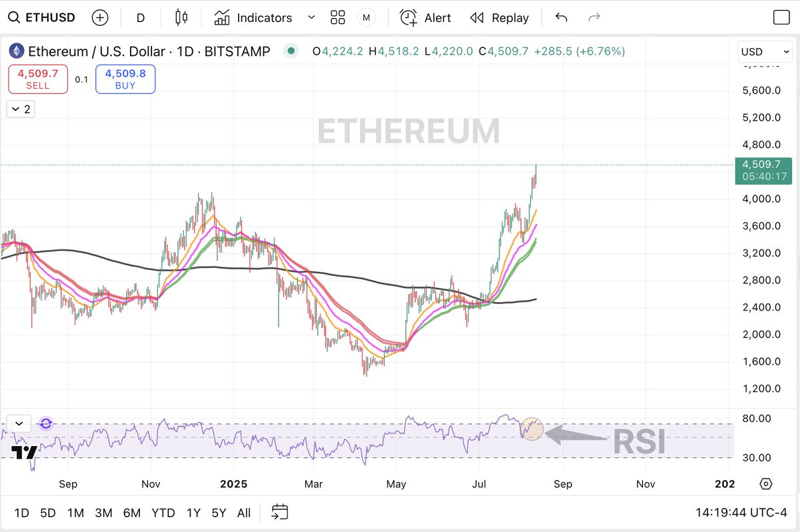Viewport: 800px width, 532px height.
Task: Collapse the RSI pane legend chevron
Action: pyautogui.click(x=19, y=423)
